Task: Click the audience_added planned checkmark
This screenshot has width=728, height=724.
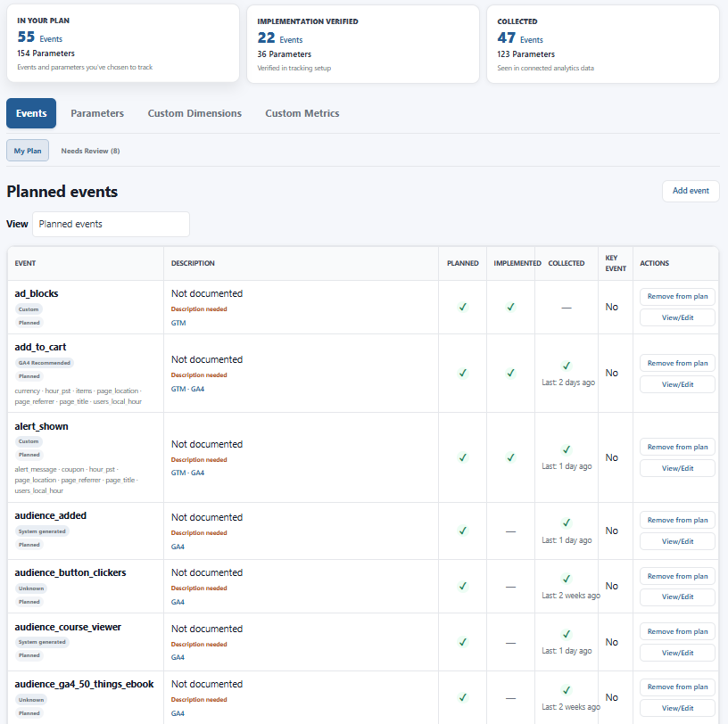Action: pos(462,531)
